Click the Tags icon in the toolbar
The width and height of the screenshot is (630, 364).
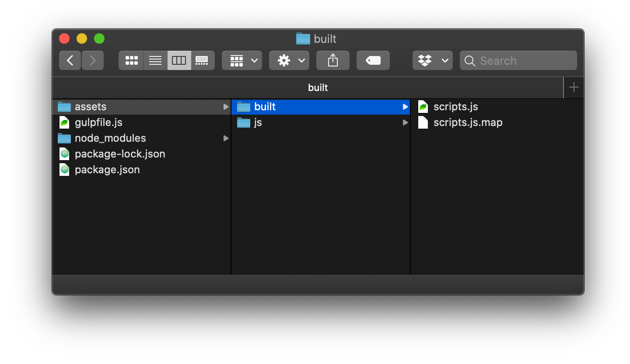[x=373, y=60]
